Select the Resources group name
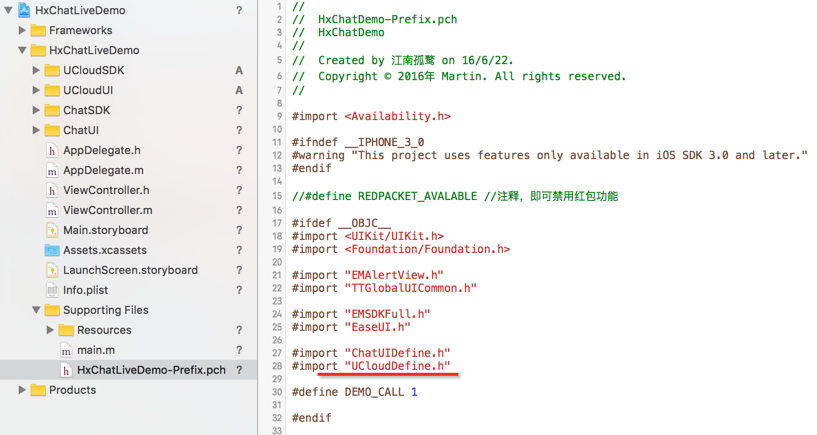This screenshot has height=435, width=817. (104, 330)
